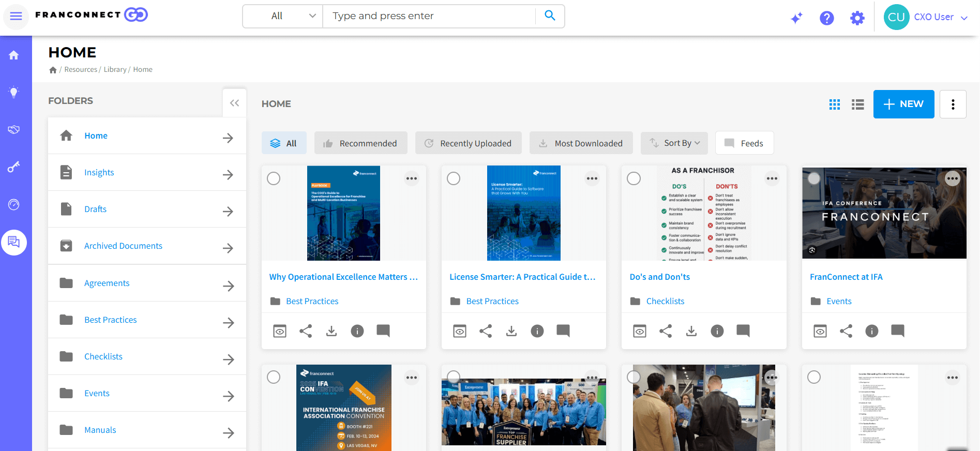980x451 pixels.
Task: Open the Library breadcrumb link
Action: (x=115, y=69)
